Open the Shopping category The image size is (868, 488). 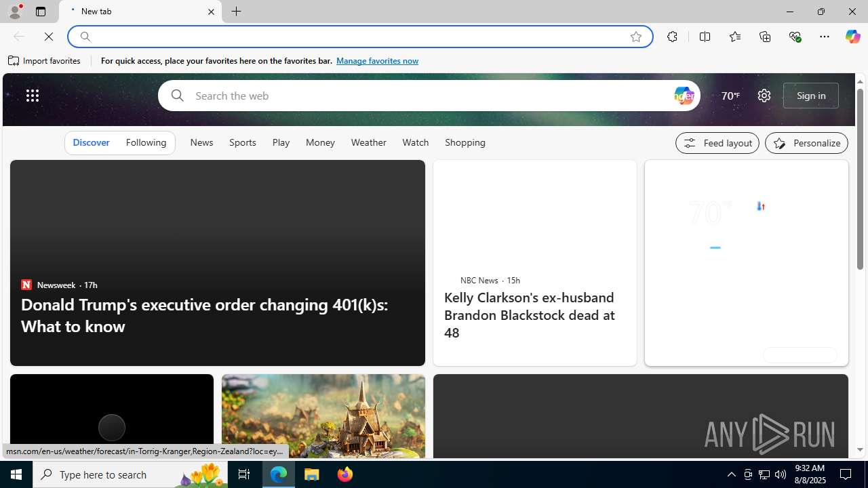pos(465,143)
